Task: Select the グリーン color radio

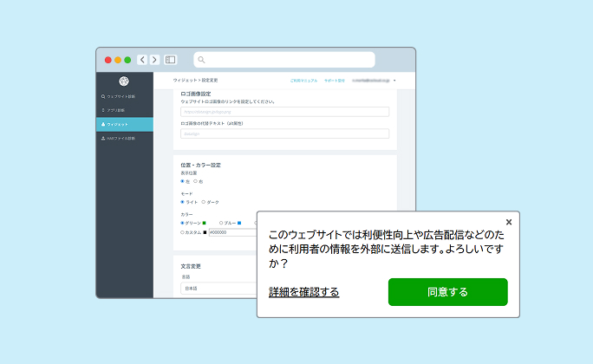Action: 182,223
